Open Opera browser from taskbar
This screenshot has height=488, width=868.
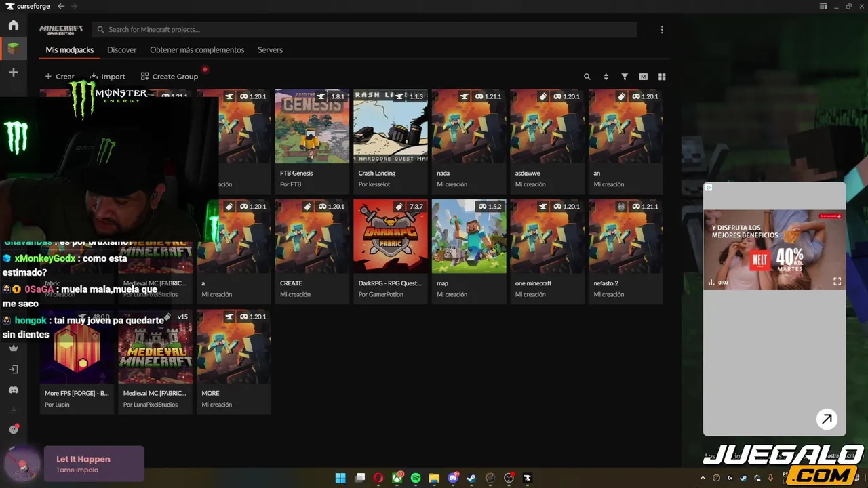[378, 478]
